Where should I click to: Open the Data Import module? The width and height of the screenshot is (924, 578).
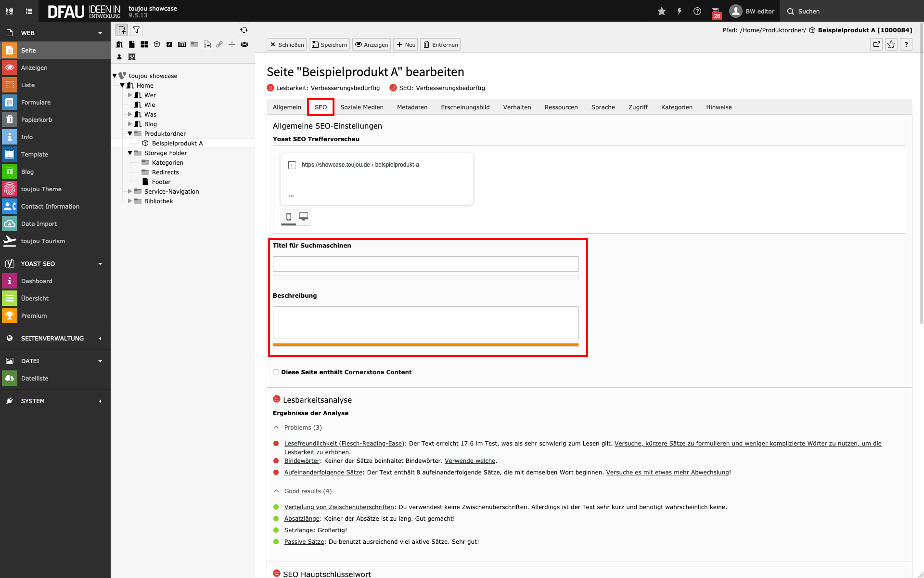(x=39, y=223)
